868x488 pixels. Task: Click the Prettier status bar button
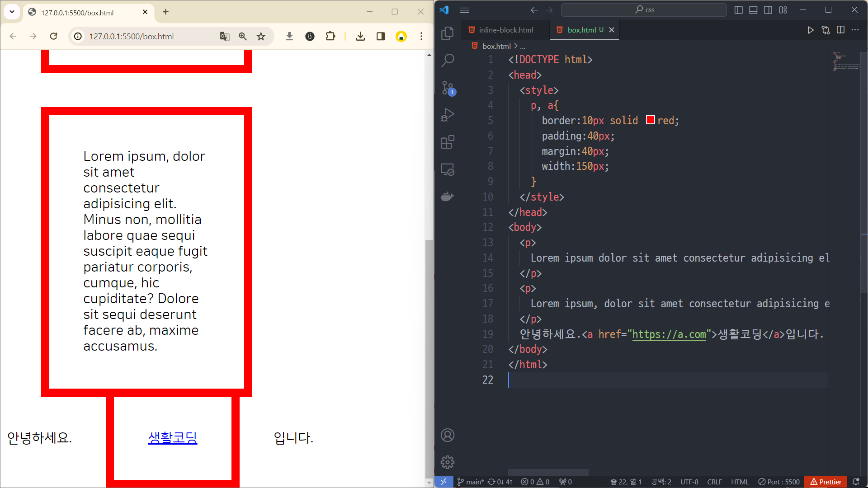point(826,482)
